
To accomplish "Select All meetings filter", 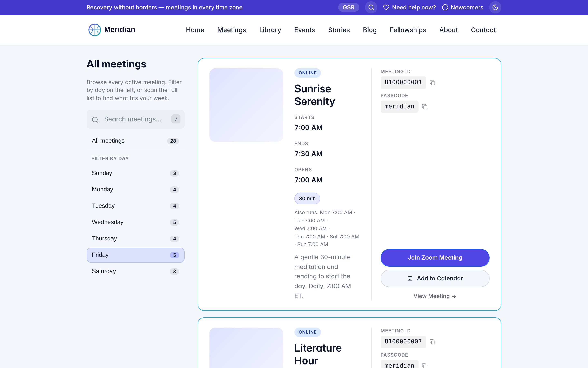I will point(135,141).
